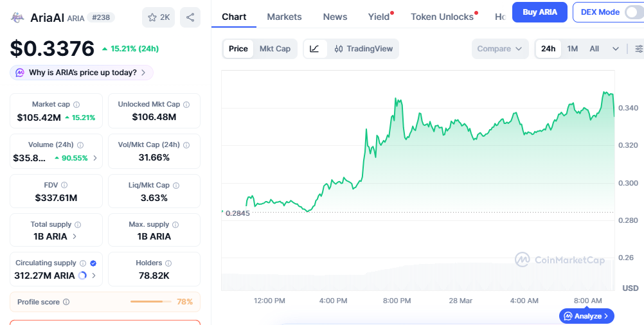Image resolution: width=644 pixels, height=325 pixels.
Task: Open chart settings sliders icon
Action: pos(639,49)
